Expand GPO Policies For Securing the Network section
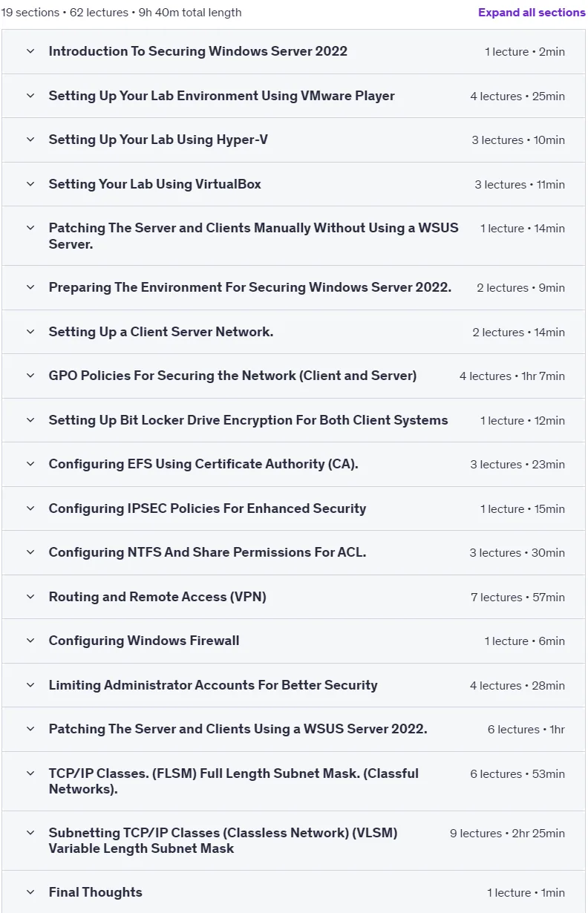Image resolution: width=588 pixels, height=913 pixels. point(293,376)
